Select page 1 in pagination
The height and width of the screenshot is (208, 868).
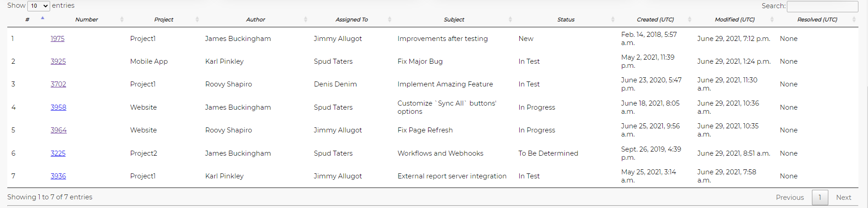tap(820, 198)
